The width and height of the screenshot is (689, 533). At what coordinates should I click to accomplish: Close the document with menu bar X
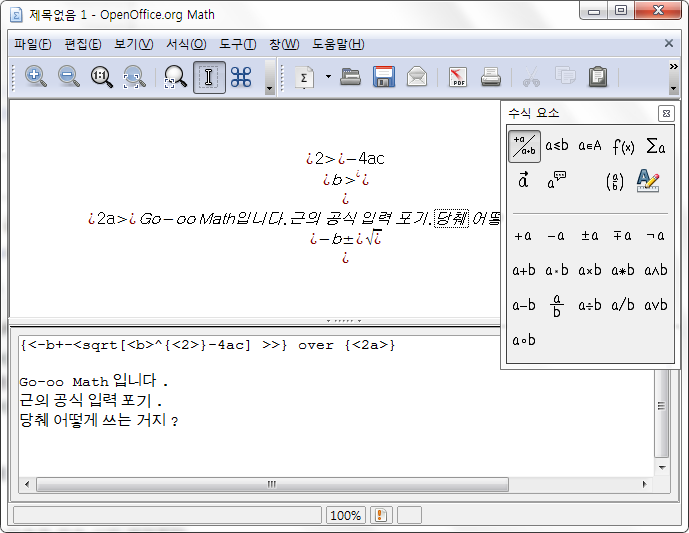click(x=669, y=43)
